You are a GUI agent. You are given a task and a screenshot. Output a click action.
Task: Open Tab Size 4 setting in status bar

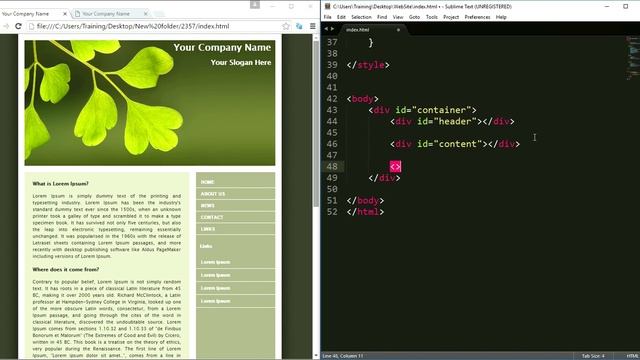pyautogui.click(x=593, y=356)
